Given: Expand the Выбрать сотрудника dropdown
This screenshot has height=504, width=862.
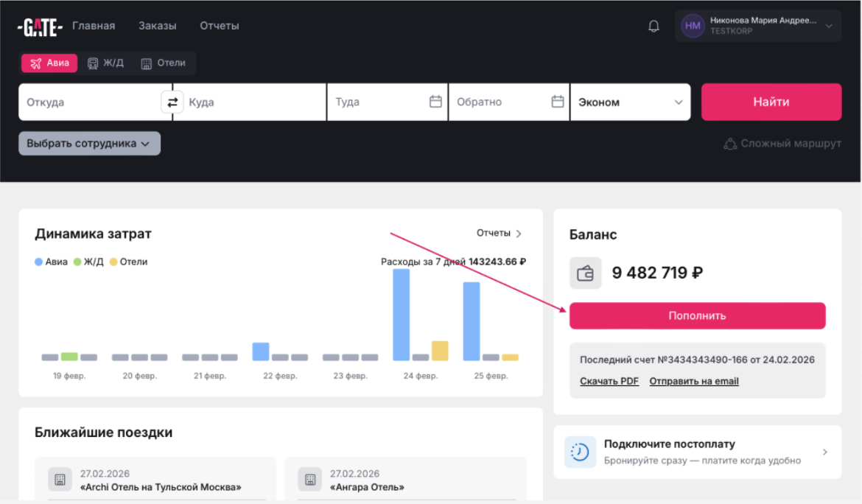Looking at the screenshot, I should pos(88,144).
